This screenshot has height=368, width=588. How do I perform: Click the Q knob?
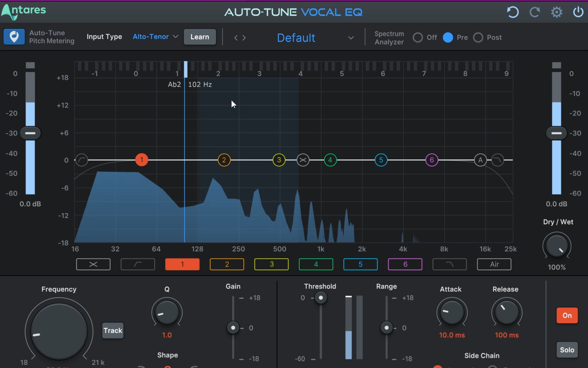[167, 312]
